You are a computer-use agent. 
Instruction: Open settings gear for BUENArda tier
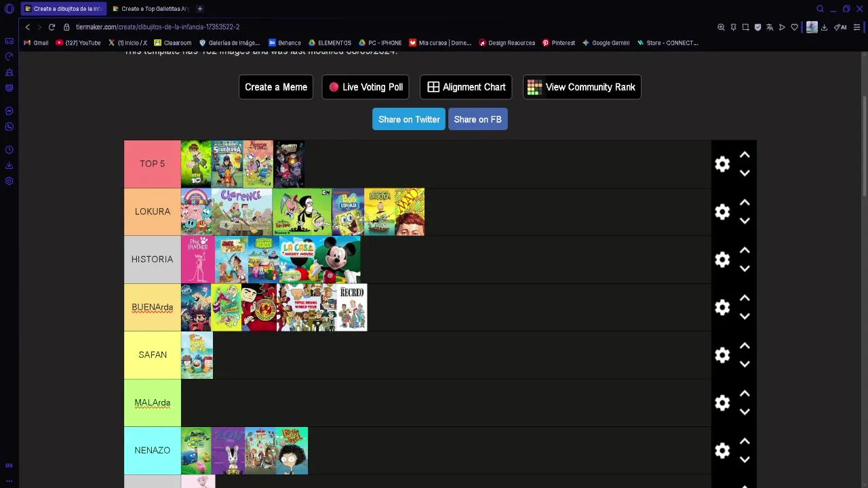tap(722, 308)
